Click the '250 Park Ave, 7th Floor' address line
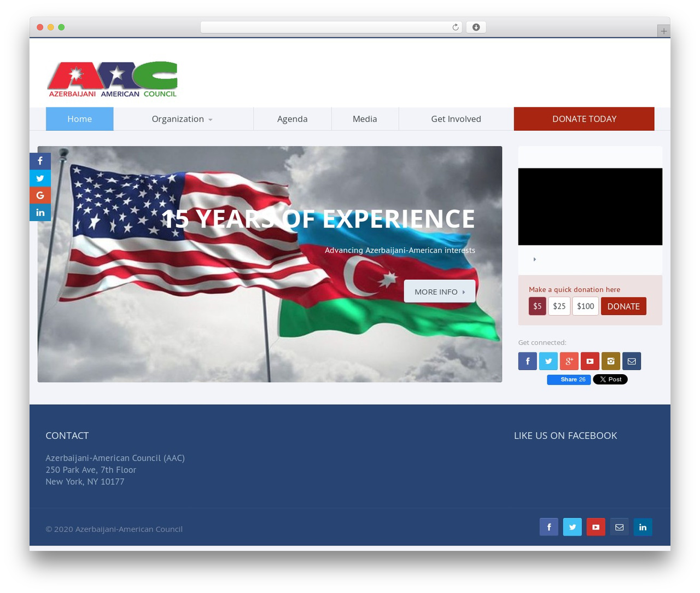Viewport: 700px width, 593px height. tap(91, 470)
